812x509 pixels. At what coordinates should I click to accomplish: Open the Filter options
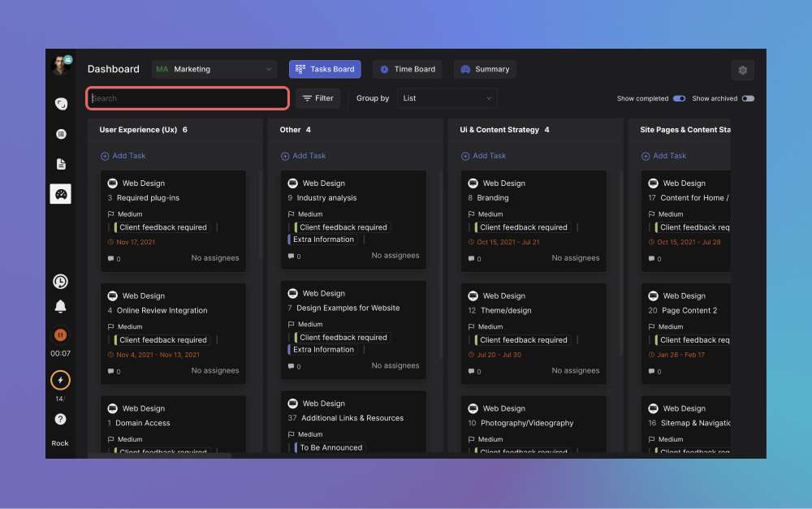(x=317, y=98)
